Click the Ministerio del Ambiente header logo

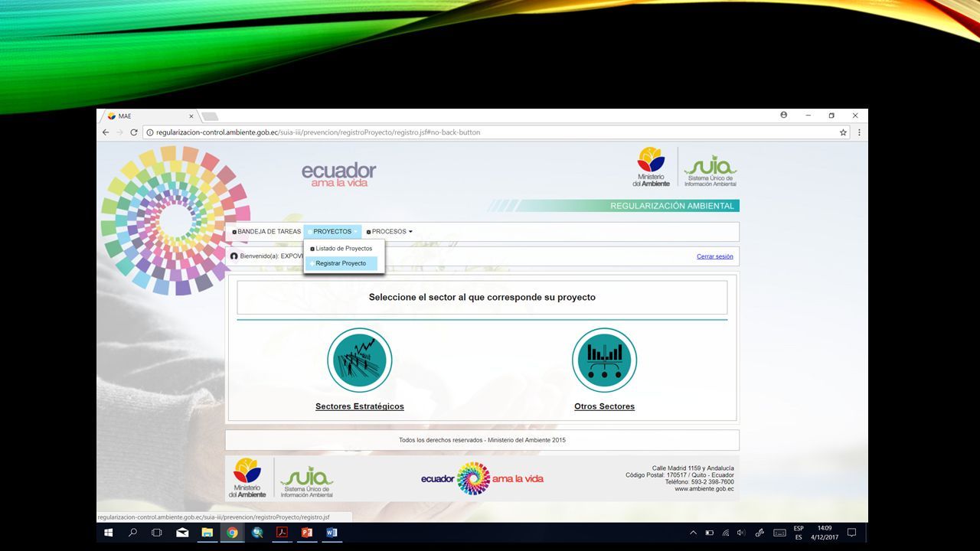652,166
